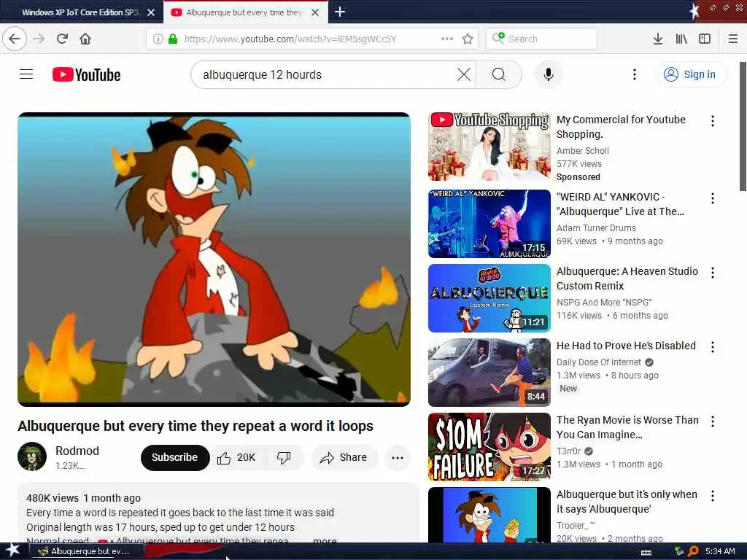Close the Windows XP IoT Core Edition tab
The width and height of the screenshot is (747, 560).
click(151, 12)
